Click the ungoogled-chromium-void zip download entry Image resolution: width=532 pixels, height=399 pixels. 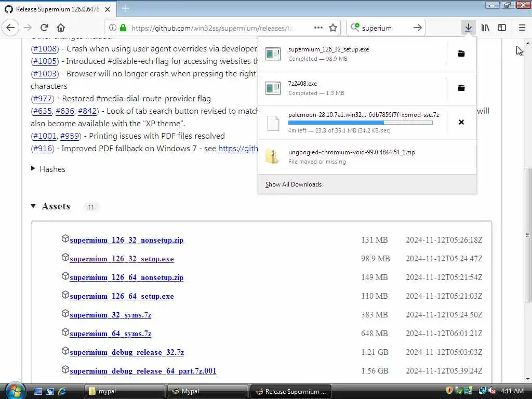[367, 157]
